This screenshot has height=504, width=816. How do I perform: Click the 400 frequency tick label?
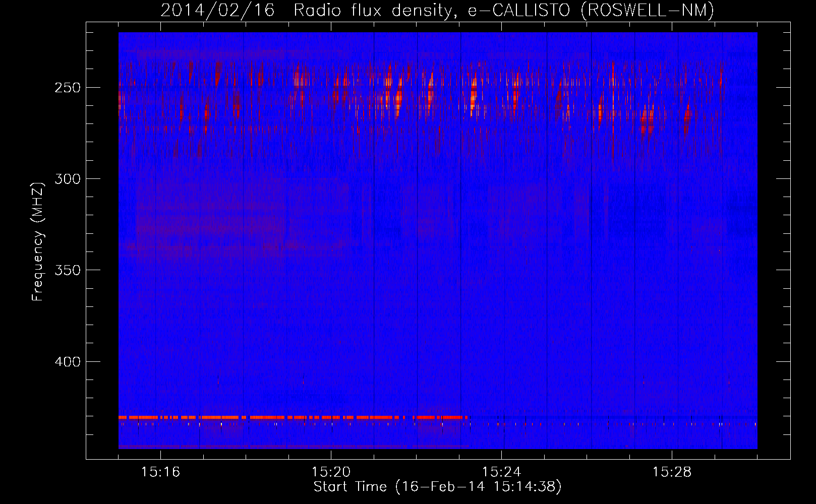point(68,362)
